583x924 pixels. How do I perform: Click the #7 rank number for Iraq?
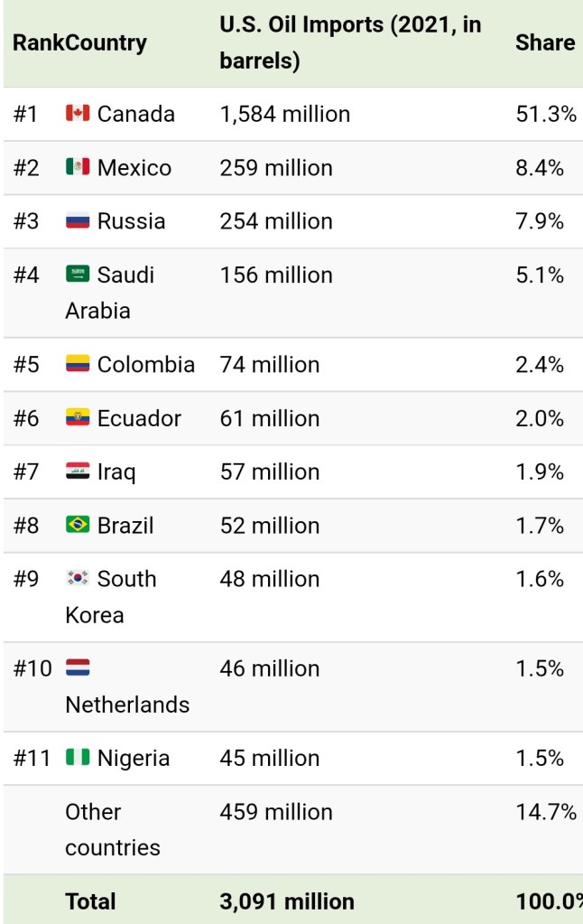point(26,471)
